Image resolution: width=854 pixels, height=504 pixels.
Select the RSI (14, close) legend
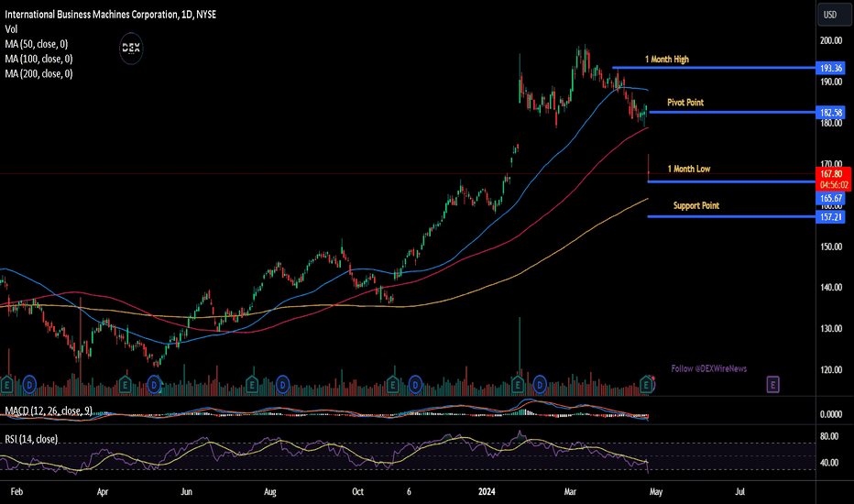pyautogui.click(x=31, y=439)
